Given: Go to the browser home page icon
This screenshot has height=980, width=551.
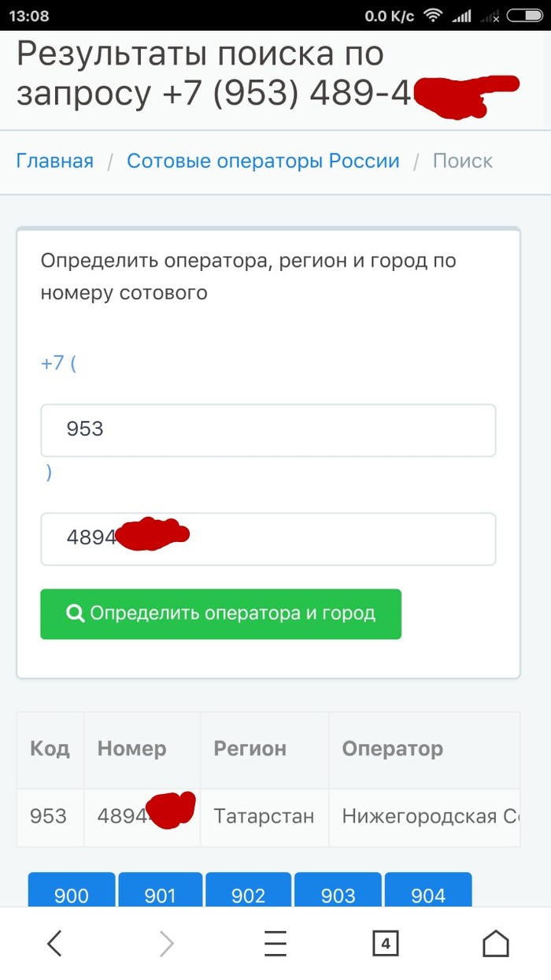Looking at the screenshot, I should pyautogui.click(x=496, y=943).
